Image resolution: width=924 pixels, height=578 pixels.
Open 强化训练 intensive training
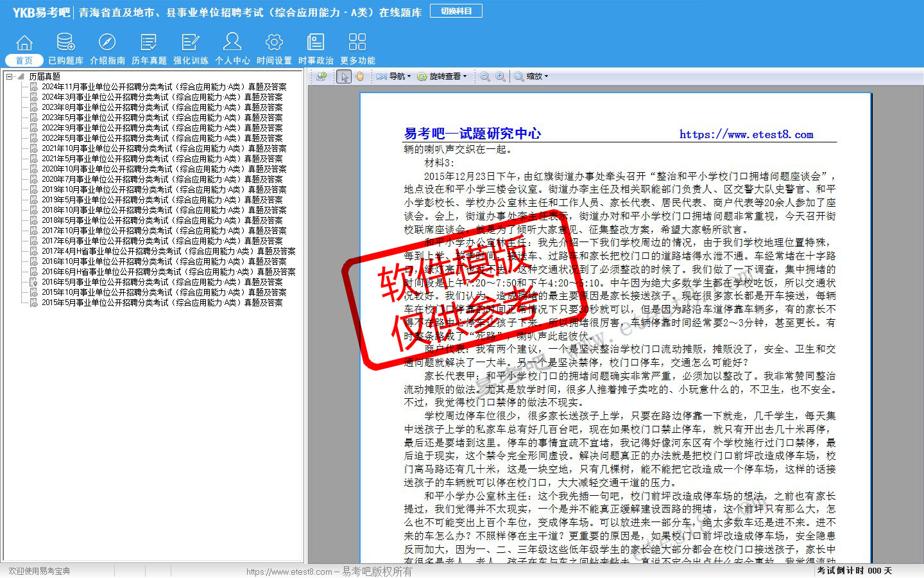click(191, 49)
